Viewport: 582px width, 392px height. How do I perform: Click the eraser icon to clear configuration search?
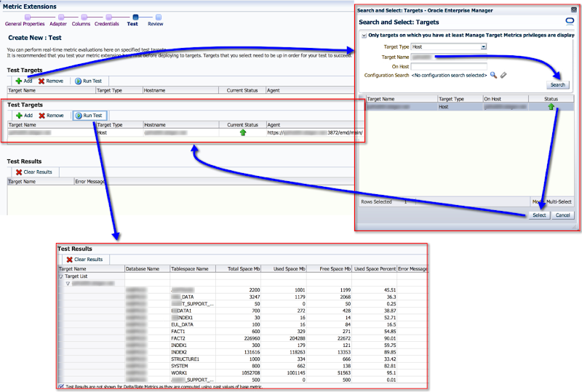tap(503, 75)
